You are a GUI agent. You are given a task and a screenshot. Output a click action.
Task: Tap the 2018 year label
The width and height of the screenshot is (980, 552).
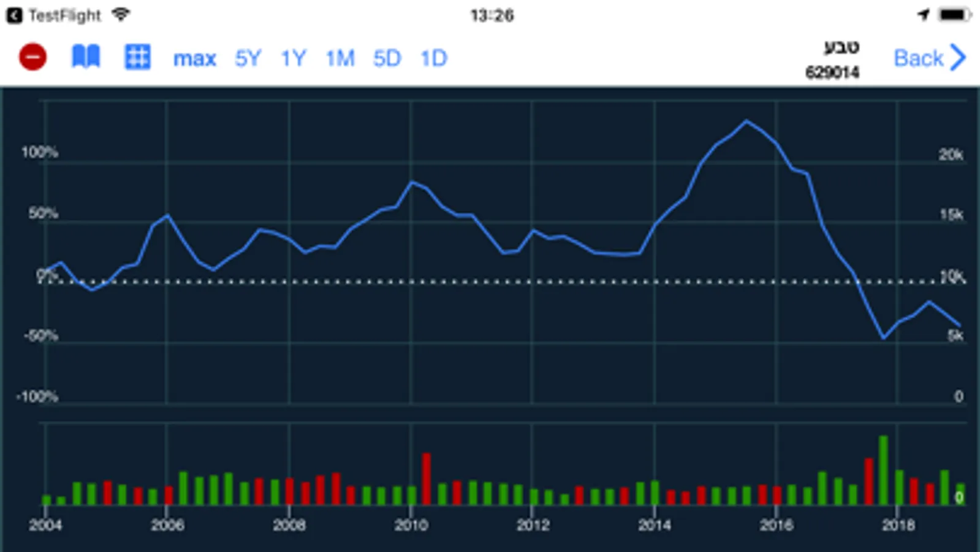coord(898,525)
